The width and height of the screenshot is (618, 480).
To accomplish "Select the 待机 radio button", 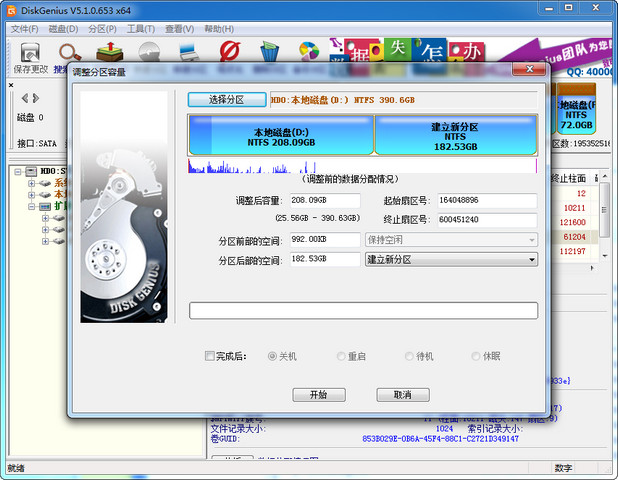I will coord(410,356).
